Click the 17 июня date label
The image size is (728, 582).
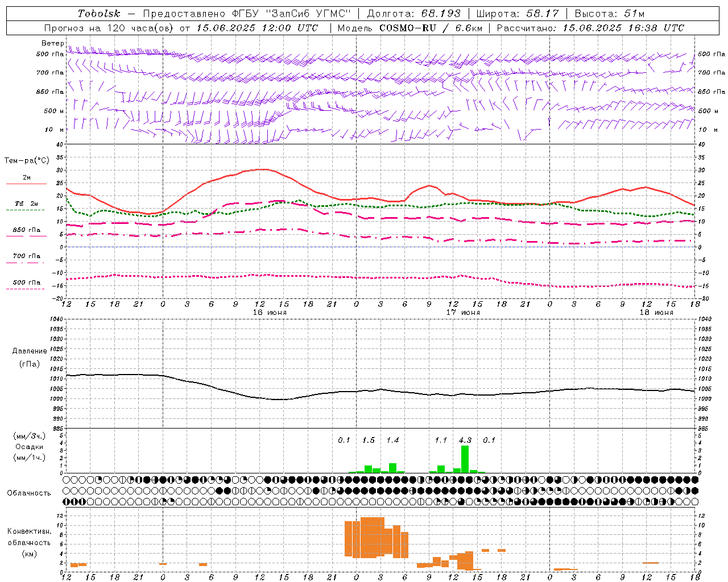(x=463, y=313)
